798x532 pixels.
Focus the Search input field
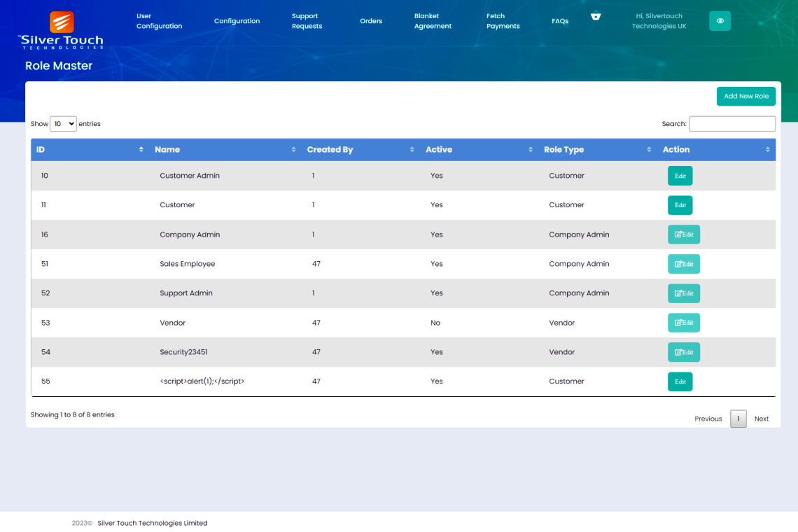coord(732,124)
